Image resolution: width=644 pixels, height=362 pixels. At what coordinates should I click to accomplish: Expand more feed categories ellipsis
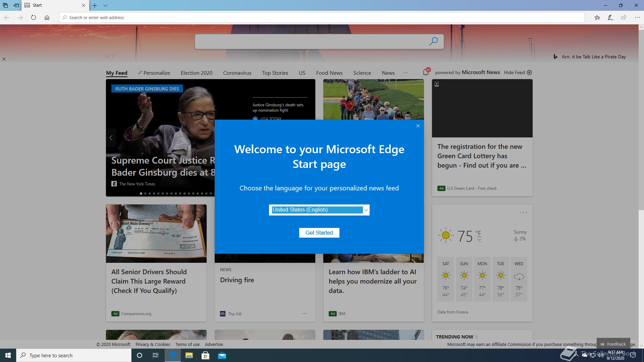[406, 73]
